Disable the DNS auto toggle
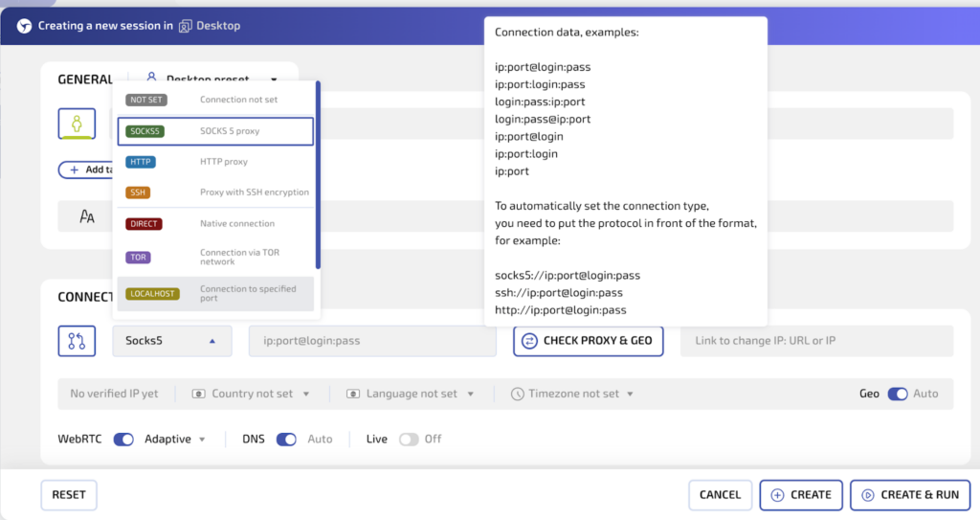The height and width of the screenshot is (520, 980). [x=286, y=440]
